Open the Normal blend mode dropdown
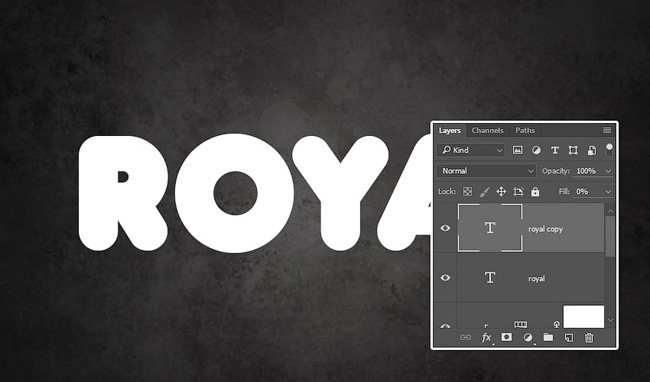 pos(487,171)
